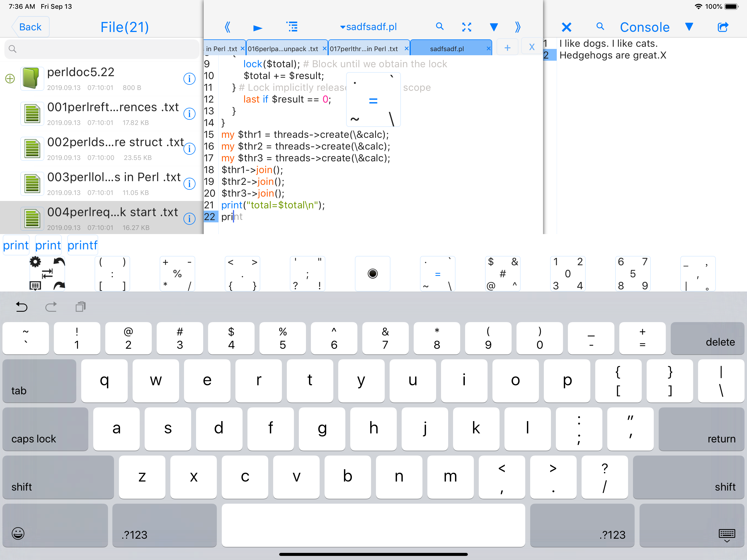Screen dimensions: 747x560
Task: Choose the first print autocomplete suggestion
Action: (16, 245)
